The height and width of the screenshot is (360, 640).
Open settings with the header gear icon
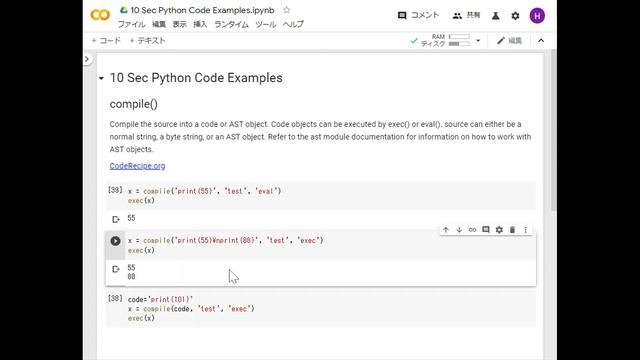click(x=516, y=16)
